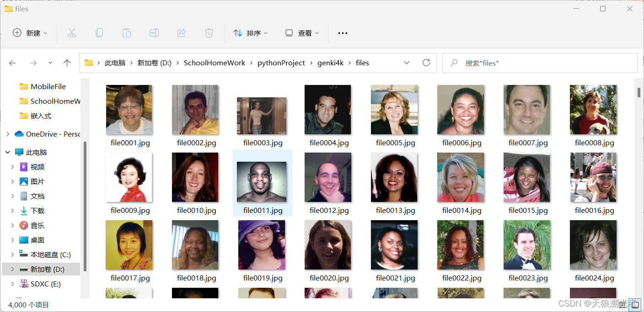Click the file0014.jpg filename label
644x312 pixels.
coord(462,211)
